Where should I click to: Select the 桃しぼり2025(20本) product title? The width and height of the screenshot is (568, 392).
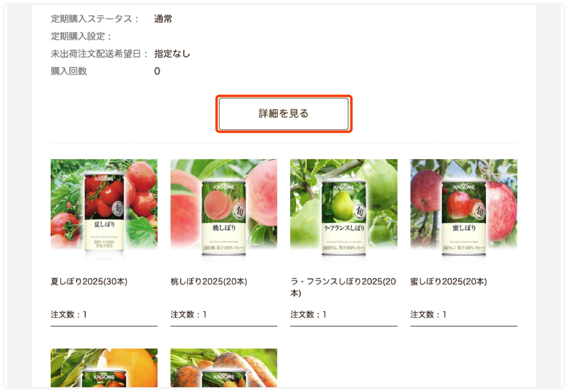pos(209,281)
